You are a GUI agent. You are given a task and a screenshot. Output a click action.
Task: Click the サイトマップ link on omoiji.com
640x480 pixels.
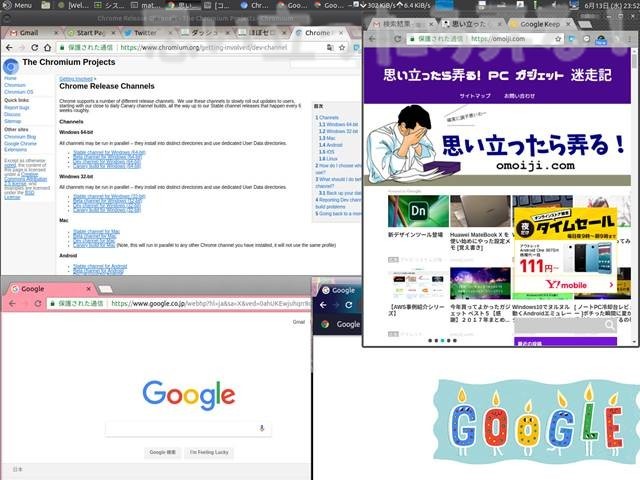475,96
